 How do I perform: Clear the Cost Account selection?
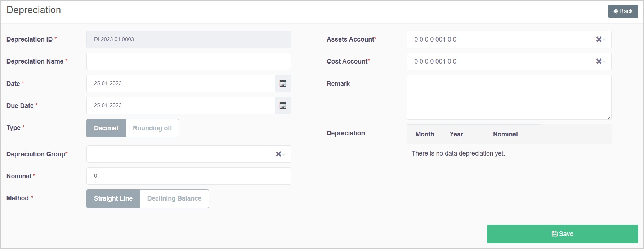pos(599,61)
